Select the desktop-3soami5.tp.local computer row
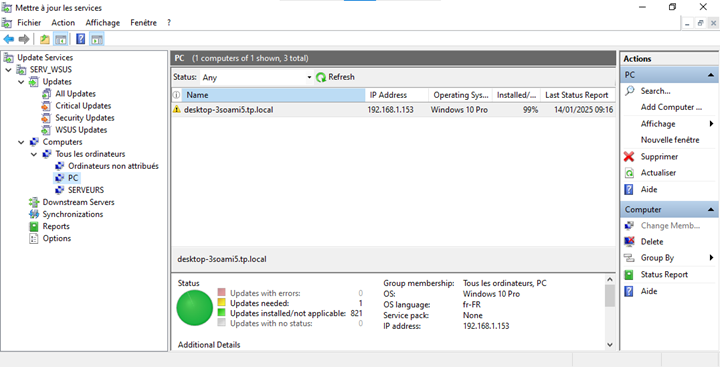Screen dimensions: 720x367 (393, 110)
